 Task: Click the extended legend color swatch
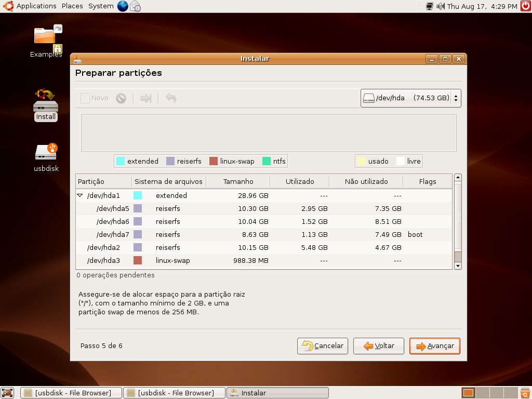pyautogui.click(x=121, y=161)
